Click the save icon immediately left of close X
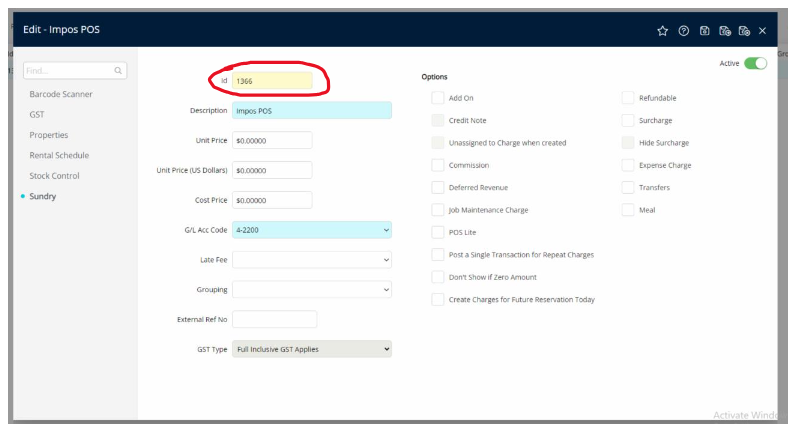The width and height of the screenshot is (810, 436). (x=744, y=31)
